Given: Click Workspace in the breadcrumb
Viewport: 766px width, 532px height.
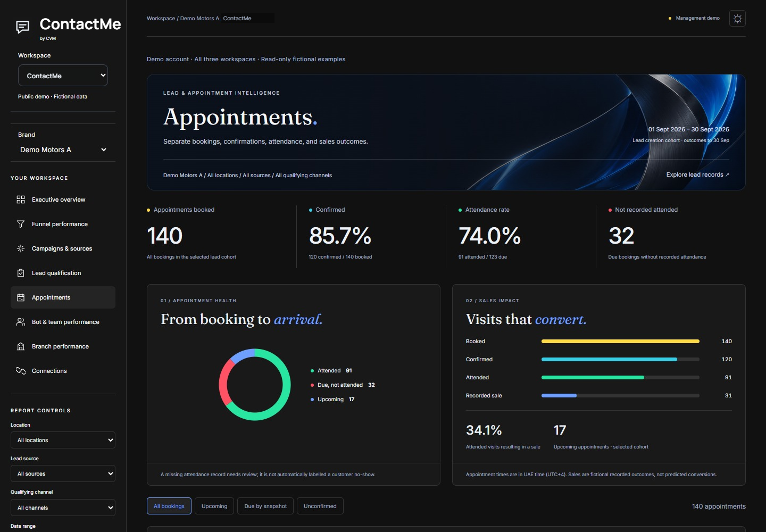Looking at the screenshot, I should (x=161, y=18).
